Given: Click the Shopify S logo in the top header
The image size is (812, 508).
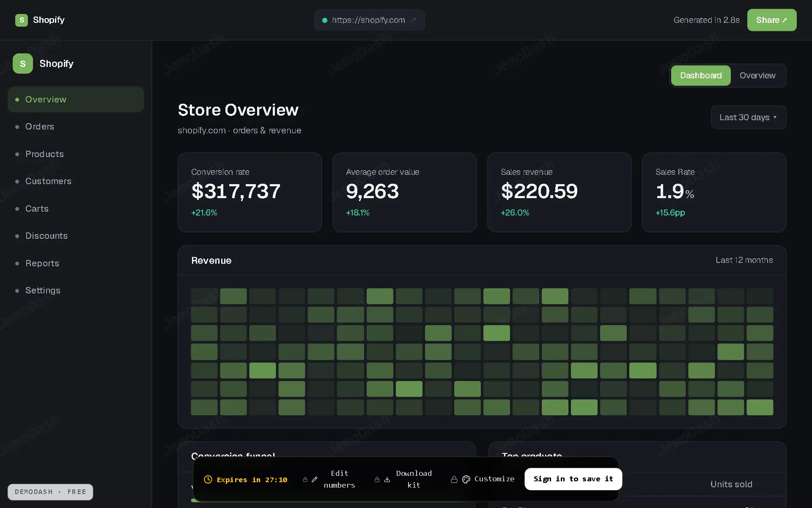Looking at the screenshot, I should (22, 20).
